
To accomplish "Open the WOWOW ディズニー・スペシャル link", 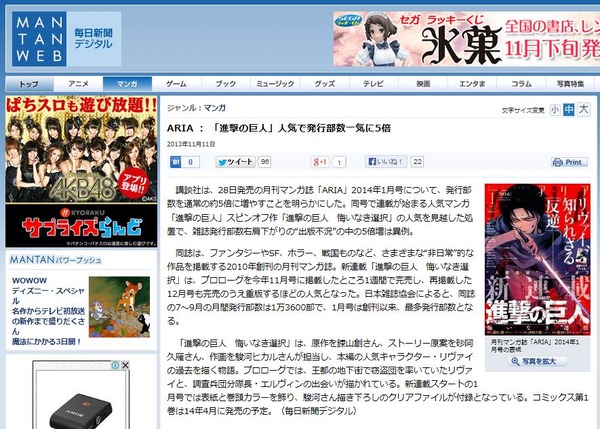I will pyautogui.click(x=48, y=311).
